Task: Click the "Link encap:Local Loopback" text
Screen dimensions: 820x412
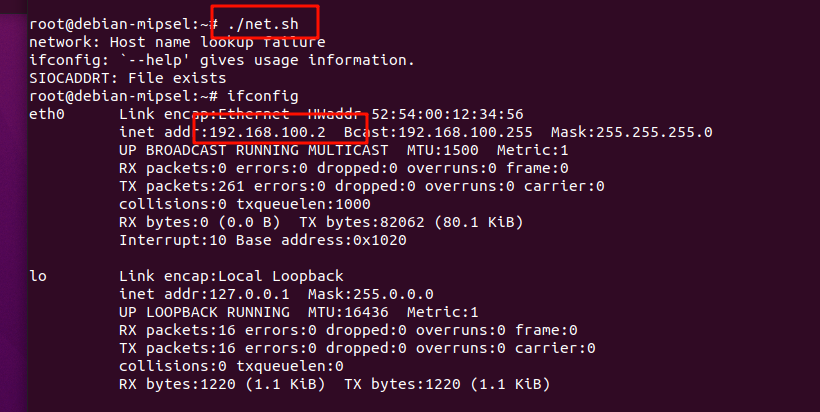Action: (x=231, y=276)
